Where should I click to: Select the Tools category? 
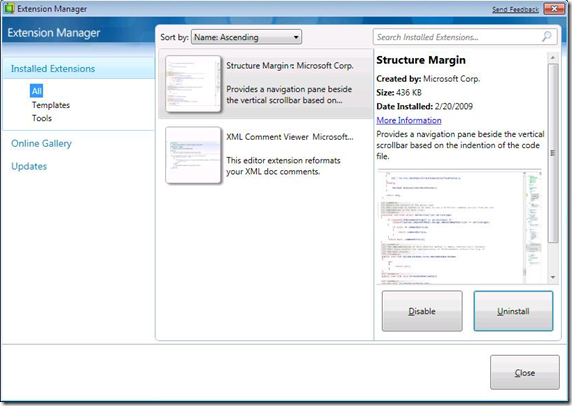pyautogui.click(x=42, y=118)
